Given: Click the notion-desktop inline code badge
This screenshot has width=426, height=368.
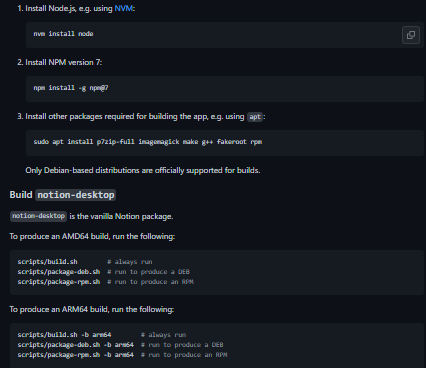Looking at the screenshot, I should coord(38,216).
